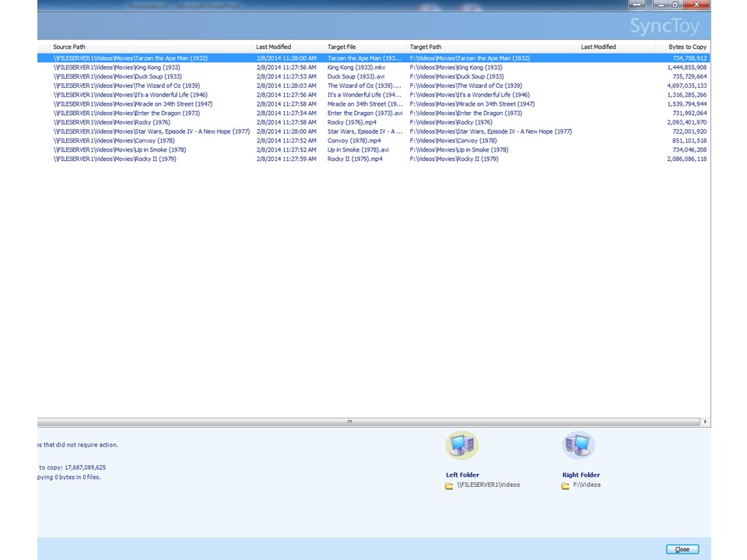The height and width of the screenshot is (560, 747).
Task: Sort by Source Path column header
Action: click(x=69, y=47)
